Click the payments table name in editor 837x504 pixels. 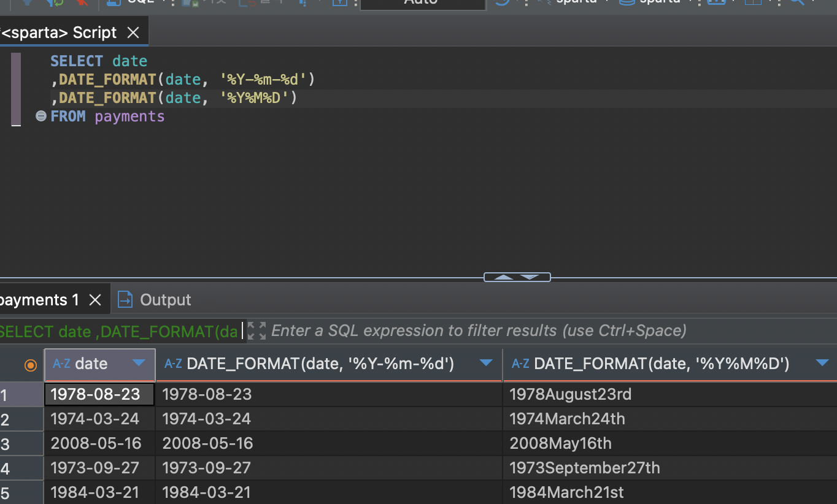(x=129, y=116)
